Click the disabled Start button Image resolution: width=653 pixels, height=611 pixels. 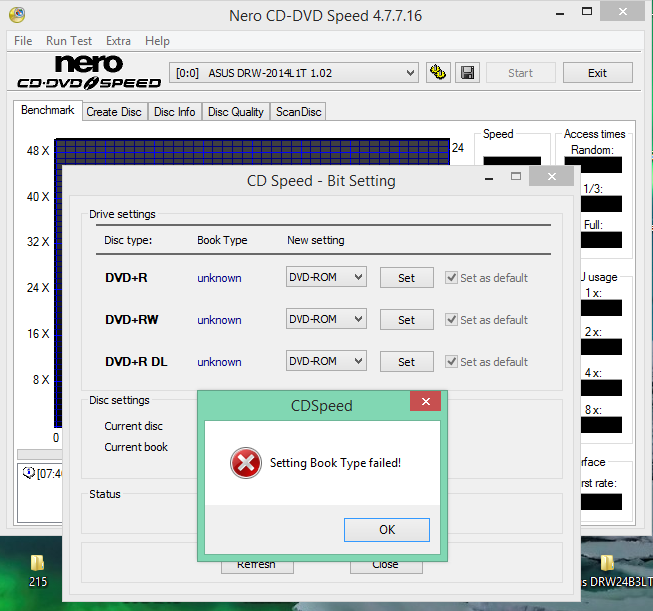point(521,73)
